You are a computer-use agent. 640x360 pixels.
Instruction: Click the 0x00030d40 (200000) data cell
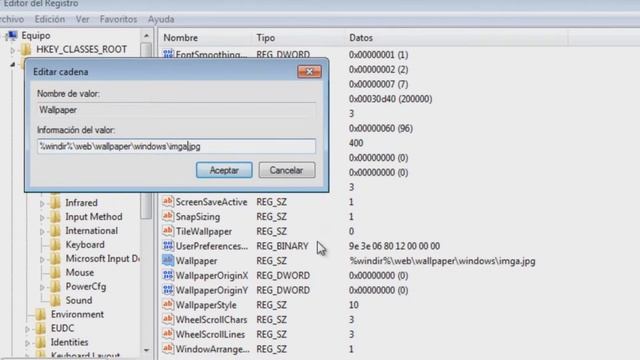pyautogui.click(x=390, y=99)
